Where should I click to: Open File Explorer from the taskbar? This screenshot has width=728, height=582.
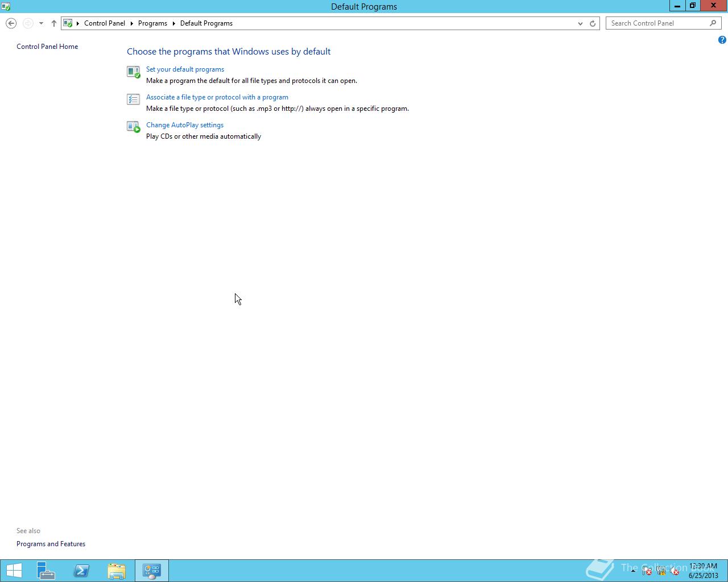pyautogui.click(x=117, y=571)
